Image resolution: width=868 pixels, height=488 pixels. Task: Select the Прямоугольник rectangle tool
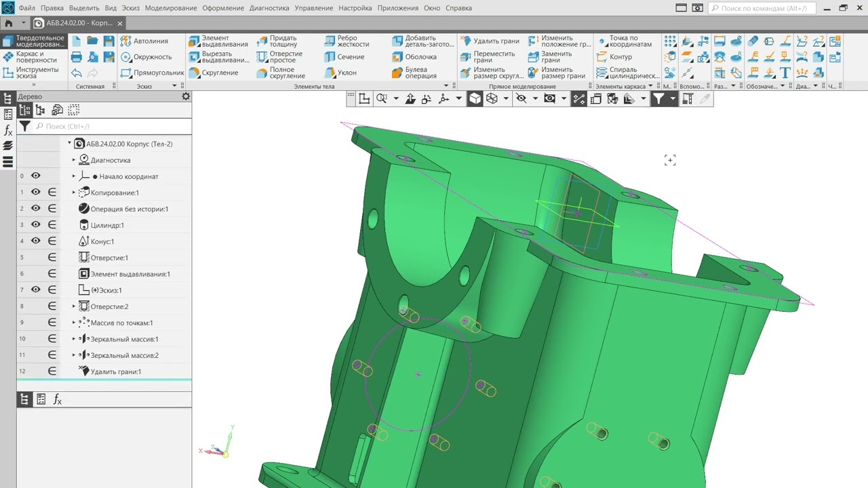coord(152,73)
